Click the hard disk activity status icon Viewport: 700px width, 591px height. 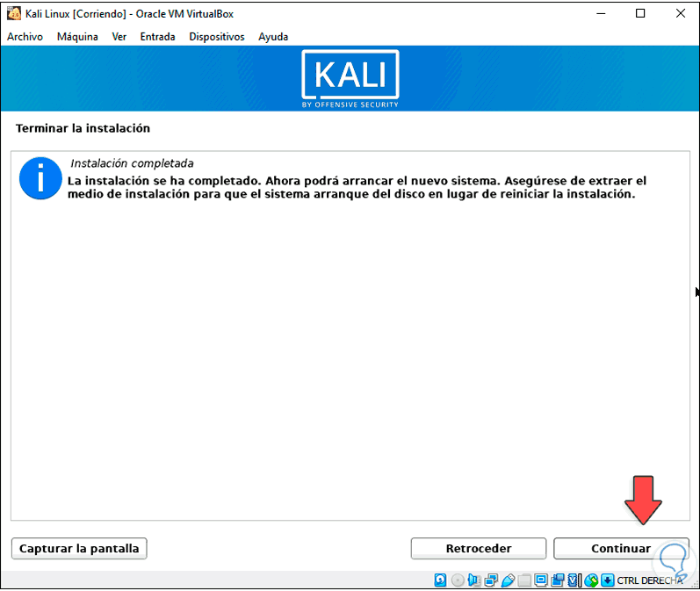[x=440, y=580]
